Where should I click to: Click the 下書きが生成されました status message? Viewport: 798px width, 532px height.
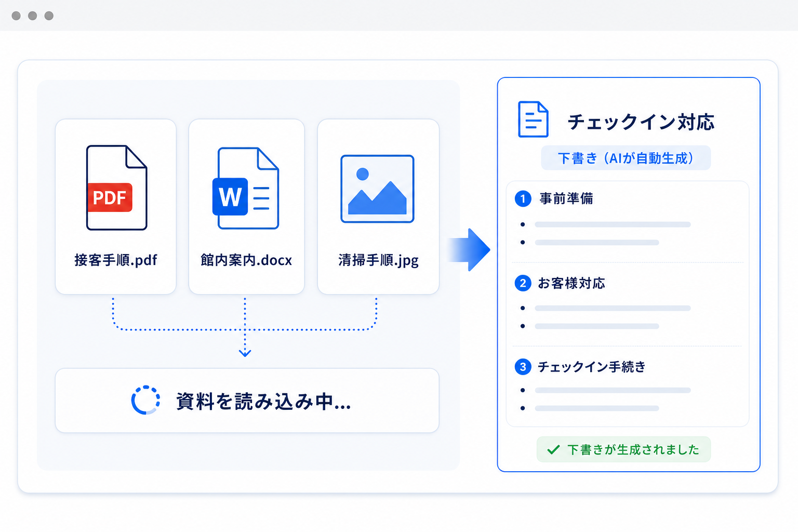click(x=623, y=449)
